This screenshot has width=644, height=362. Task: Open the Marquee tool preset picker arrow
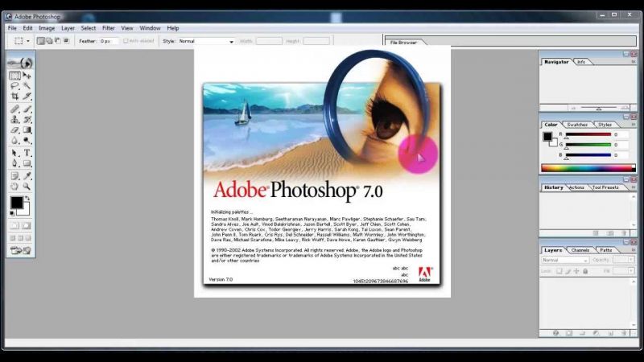pyautogui.click(x=28, y=40)
